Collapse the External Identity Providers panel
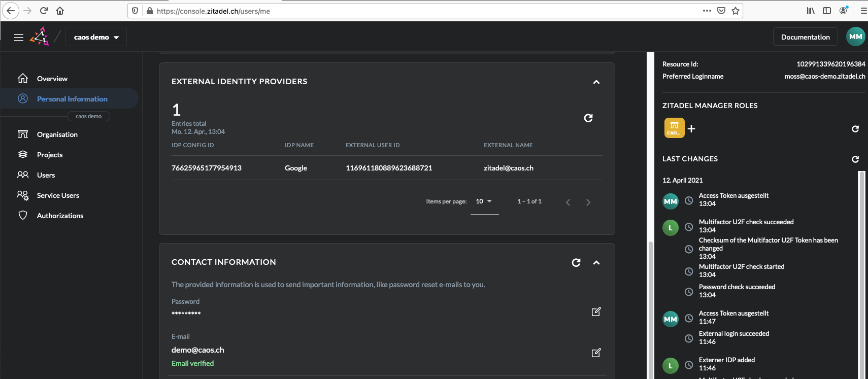Viewport: 868px width, 379px height. click(x=596, y=82)
